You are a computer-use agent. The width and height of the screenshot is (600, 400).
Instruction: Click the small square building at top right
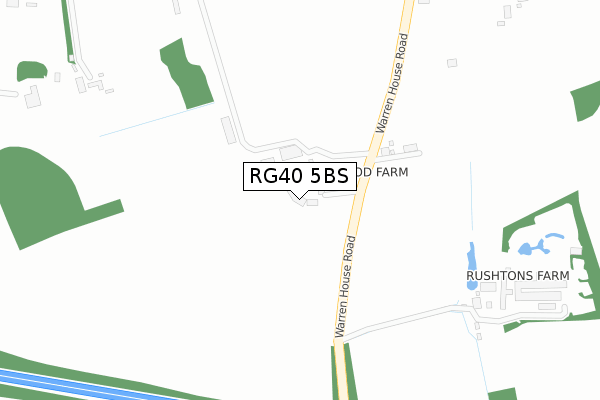[452, 63]
